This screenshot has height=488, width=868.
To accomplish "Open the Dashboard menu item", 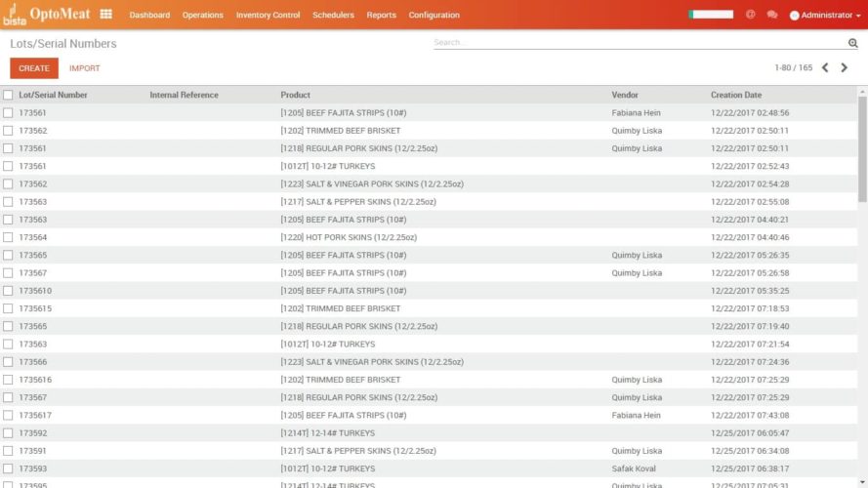I will pos(149,16).
